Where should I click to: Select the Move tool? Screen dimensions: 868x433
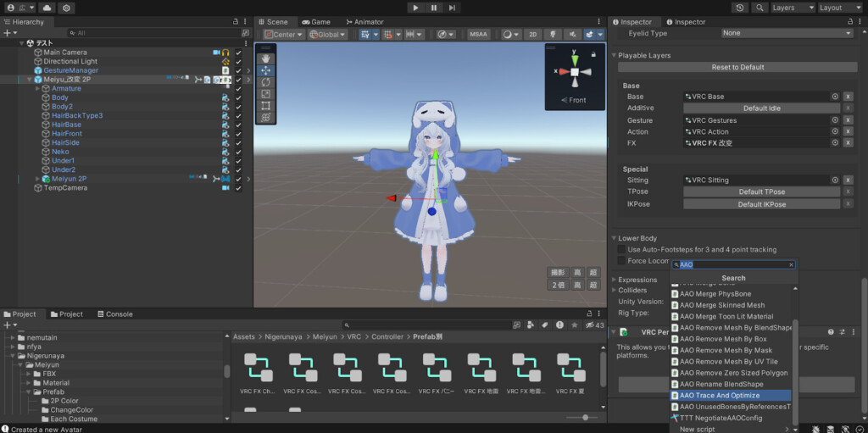pyautogui.click(x=265, y=70)
